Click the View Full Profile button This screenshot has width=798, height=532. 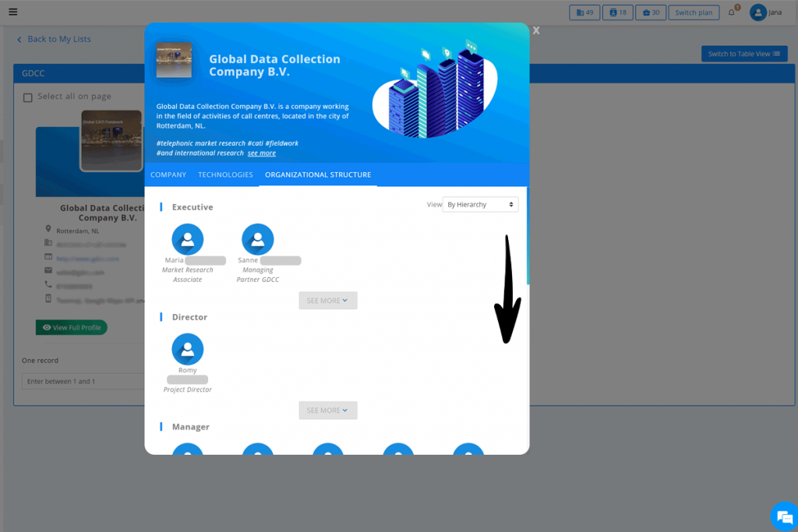click(x=72, y=328)
